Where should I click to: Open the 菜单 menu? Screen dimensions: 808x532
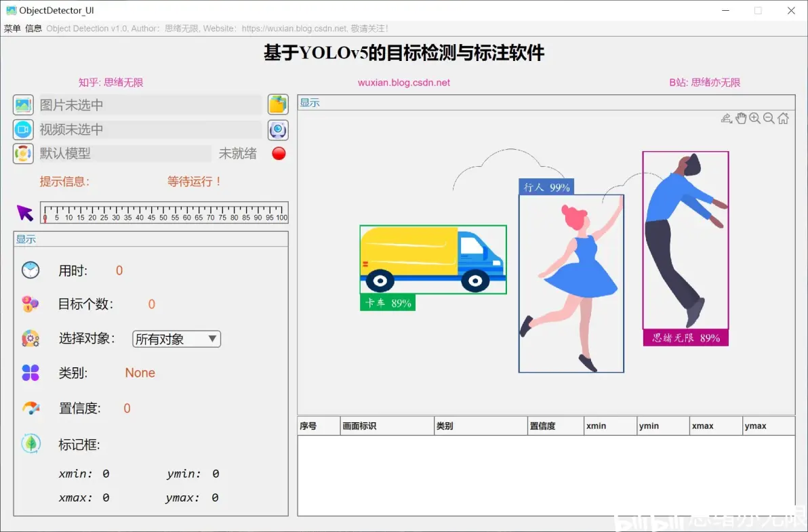coord(12,28)
